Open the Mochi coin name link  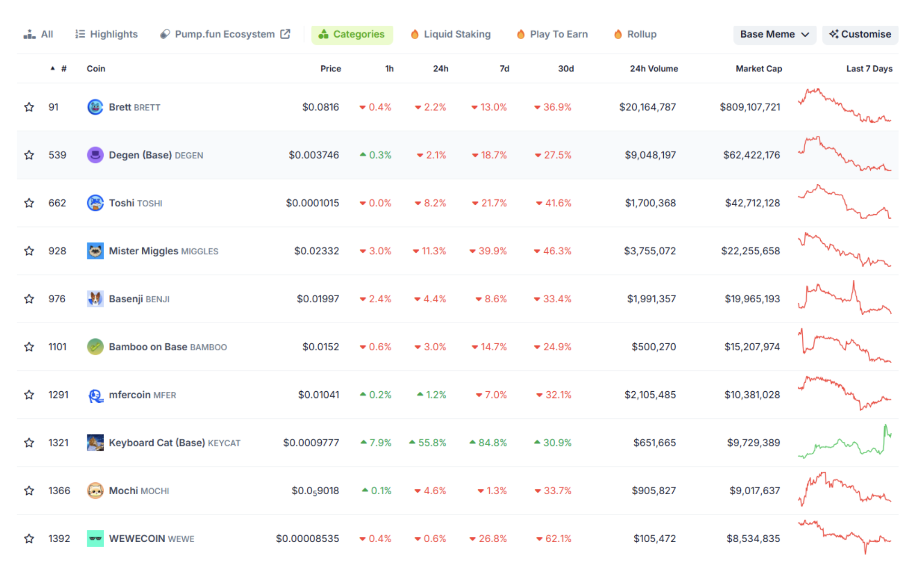pos(123,491)
